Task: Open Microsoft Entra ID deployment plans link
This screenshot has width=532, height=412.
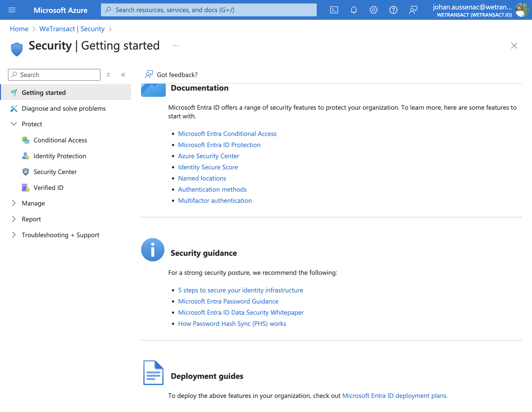Action: (395, 396)
